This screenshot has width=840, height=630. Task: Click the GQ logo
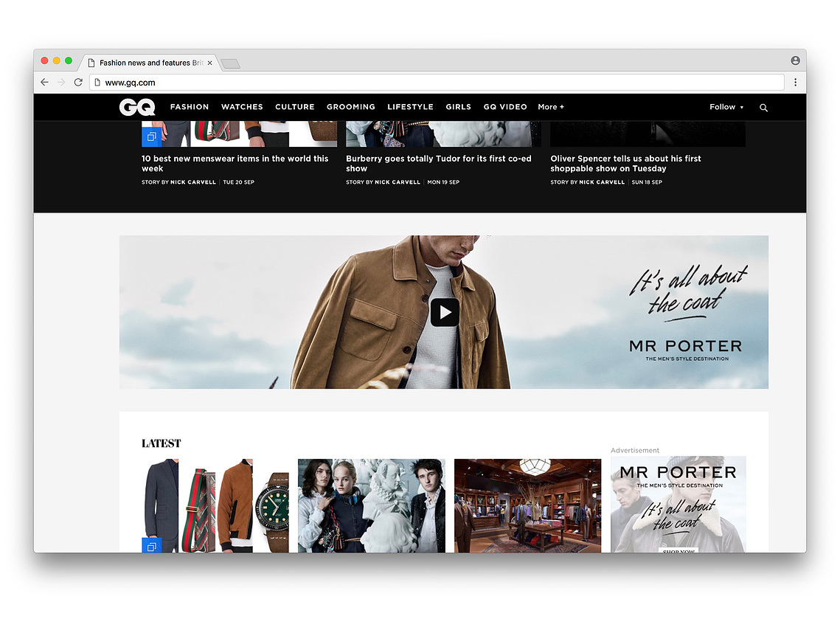(x=137, y=107)
